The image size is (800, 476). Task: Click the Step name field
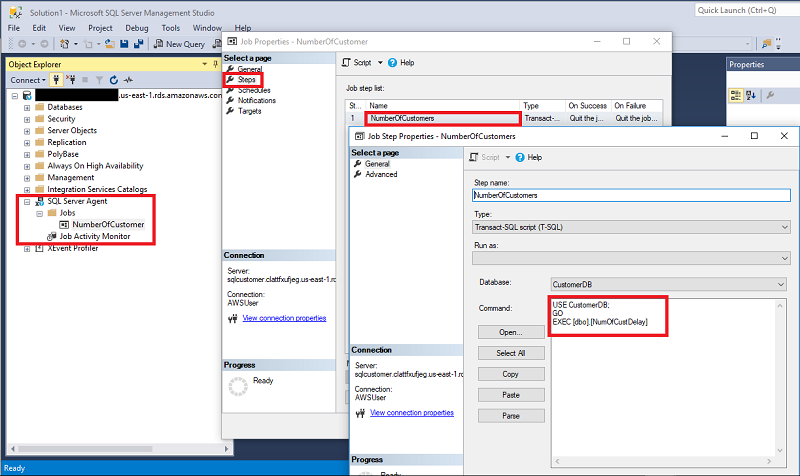(631, 195)
